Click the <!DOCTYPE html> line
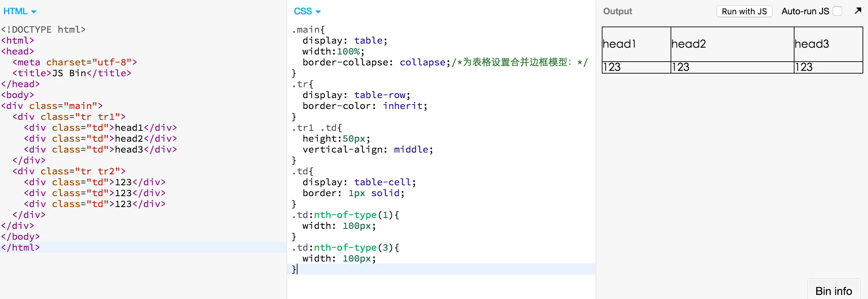This screenshot has height=299, width=868. 43,30
